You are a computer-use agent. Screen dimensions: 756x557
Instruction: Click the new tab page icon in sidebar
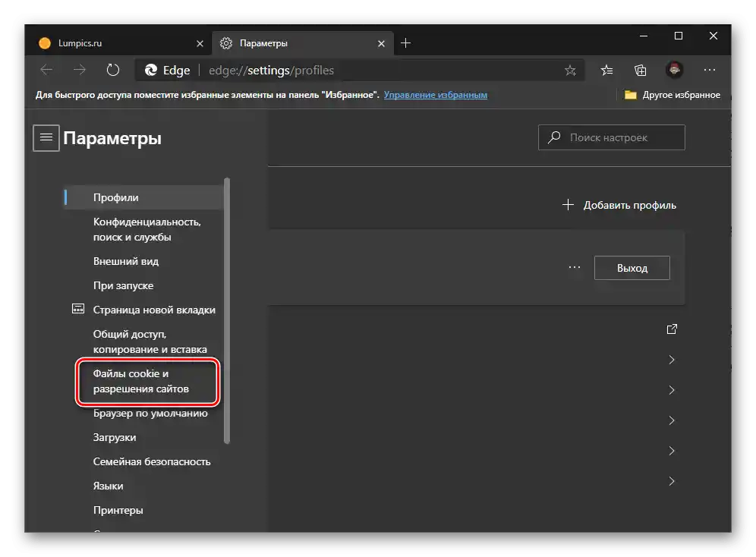click(78, 309)
